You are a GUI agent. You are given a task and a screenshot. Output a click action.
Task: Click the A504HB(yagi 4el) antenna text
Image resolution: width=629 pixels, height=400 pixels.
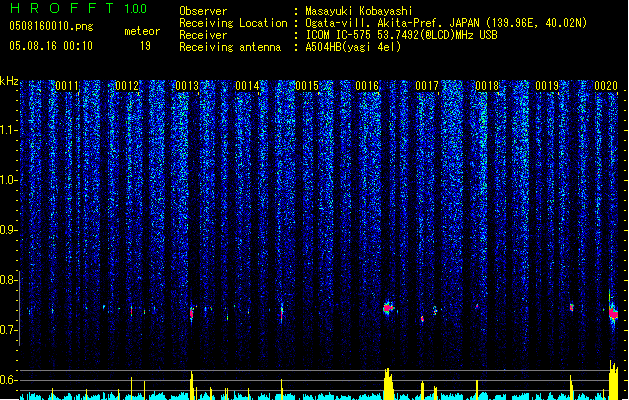(x=353, y=47)
